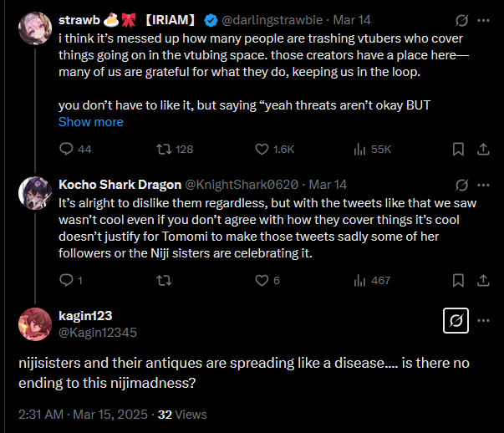Open more options on Kocho Shark Dragon's tweet
This screenshot has height=433, width=504.
pyautogui.click(x=483, y=184)
